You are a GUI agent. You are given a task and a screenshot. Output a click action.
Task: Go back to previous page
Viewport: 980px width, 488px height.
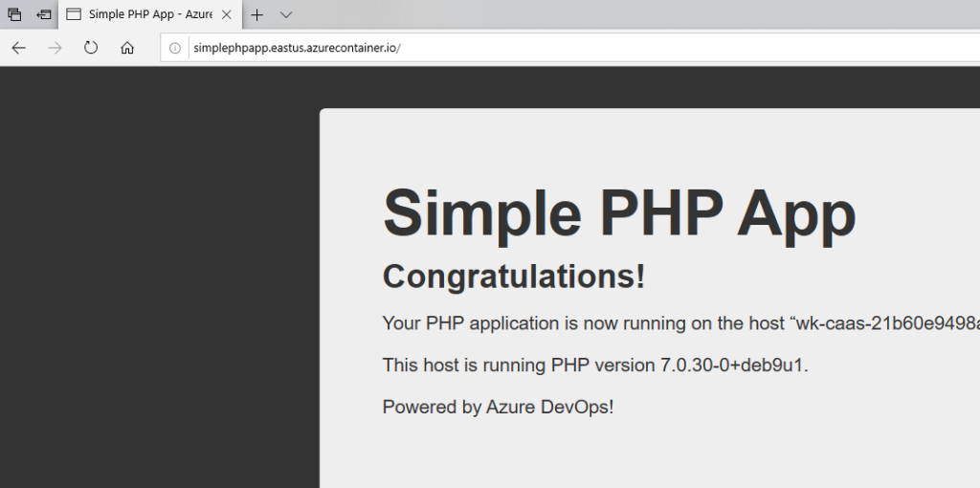19,48
